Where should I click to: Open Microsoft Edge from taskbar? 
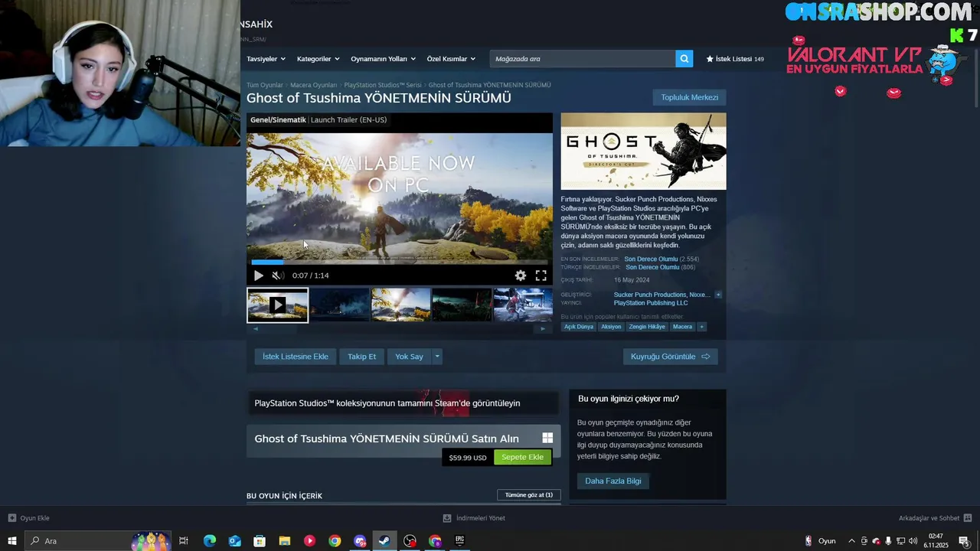pyautogui.click(x=209, y=541)
